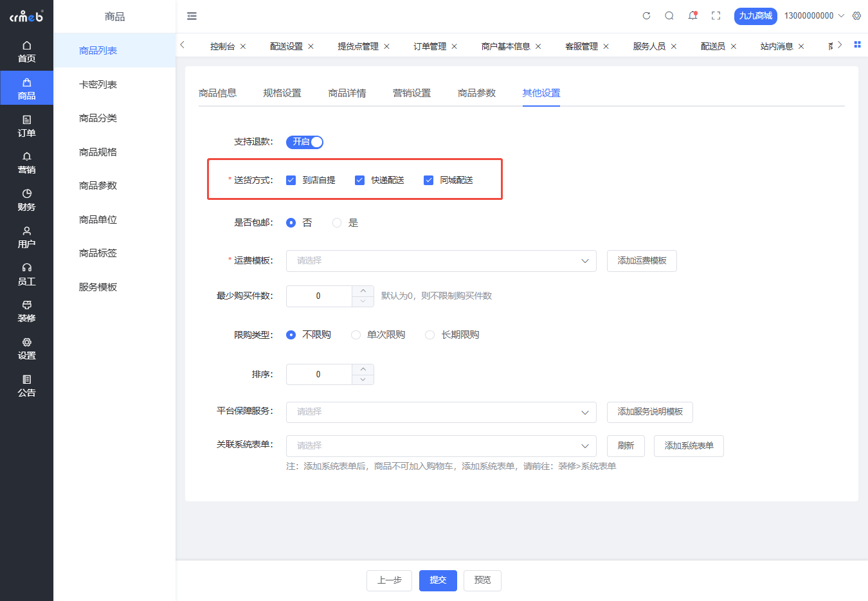Switch to the 规格设置 tab
The width and height of the screenshot is (868, 601).
[282, 93]
